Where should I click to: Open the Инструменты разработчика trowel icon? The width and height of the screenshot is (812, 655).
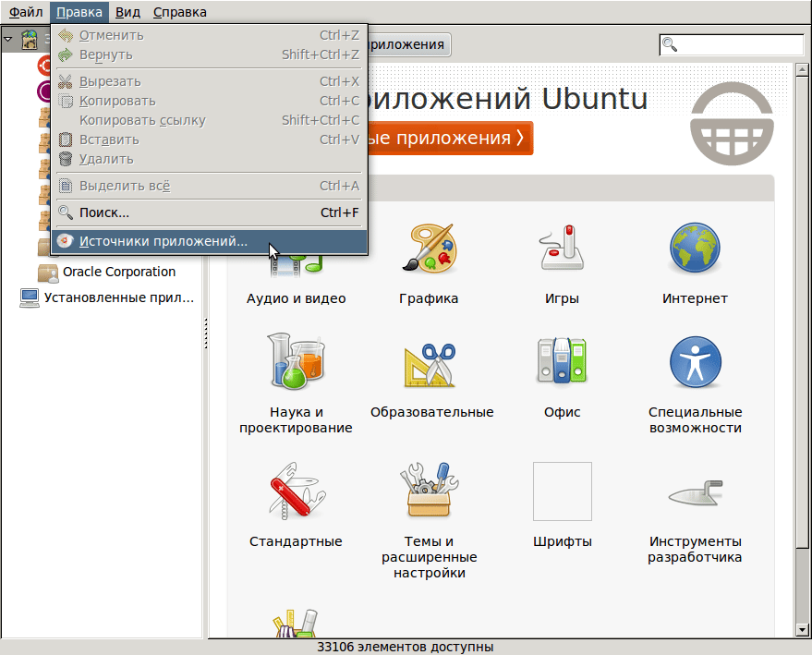pos(696,492)
